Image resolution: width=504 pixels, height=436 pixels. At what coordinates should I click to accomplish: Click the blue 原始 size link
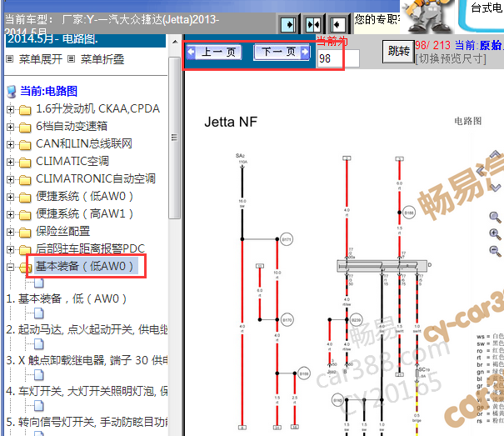(490, 45)
